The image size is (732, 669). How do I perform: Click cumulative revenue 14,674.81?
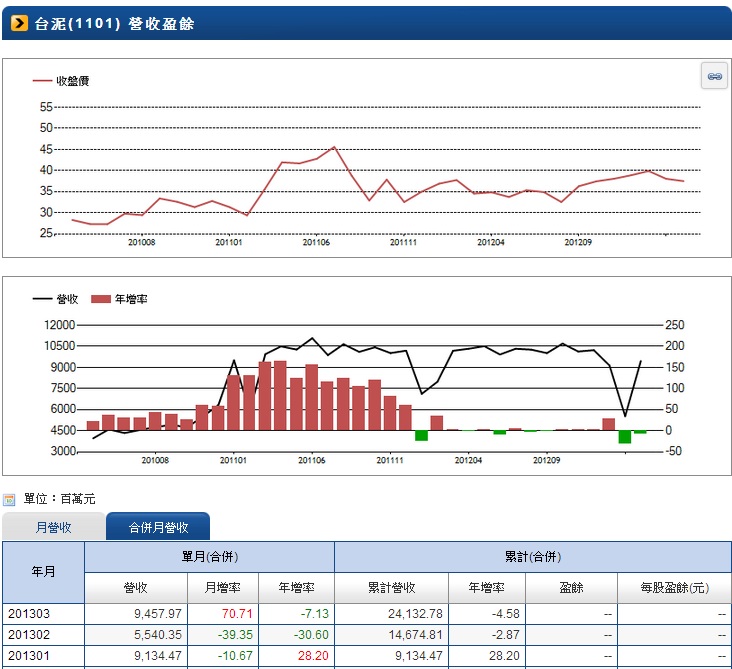coord(415,634)
